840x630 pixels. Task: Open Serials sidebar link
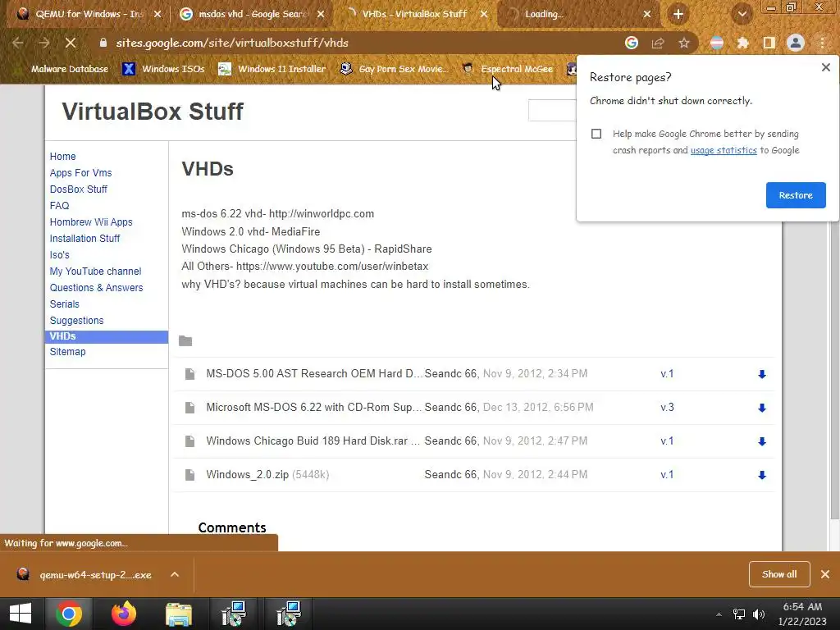64,304
